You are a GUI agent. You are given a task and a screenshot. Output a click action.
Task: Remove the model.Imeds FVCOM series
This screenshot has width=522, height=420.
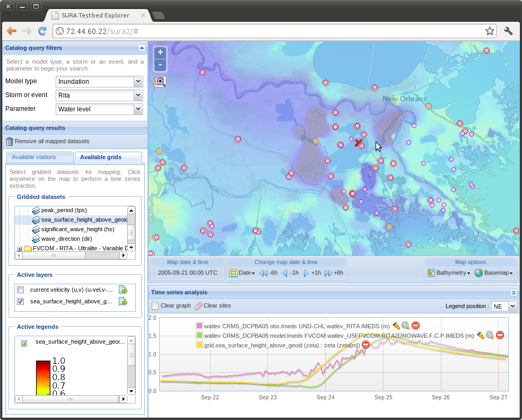click(500, 335)
